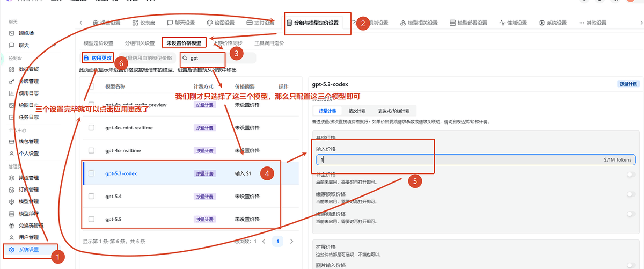
Task: Click the 渠道管理 layers icon
Action: 12,178
